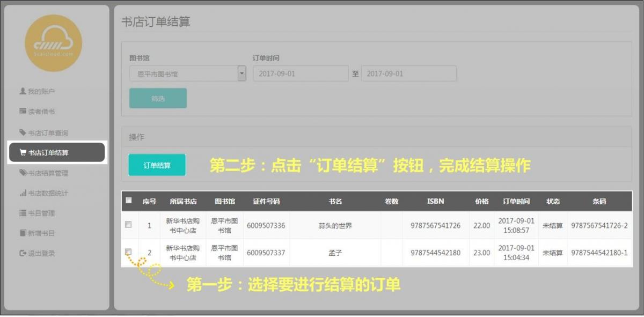Click the tag icon beside 书店订单查询
644x317 pixels.
23,132
